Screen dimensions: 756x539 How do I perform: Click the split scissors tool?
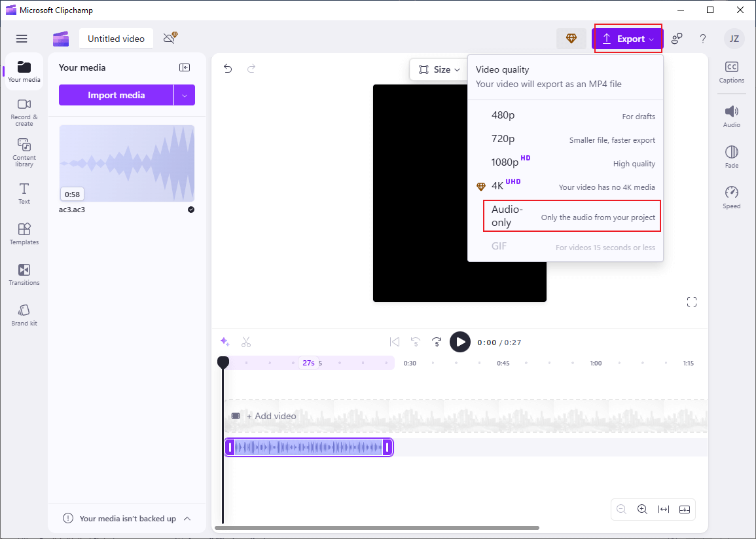tap(246, 342)
